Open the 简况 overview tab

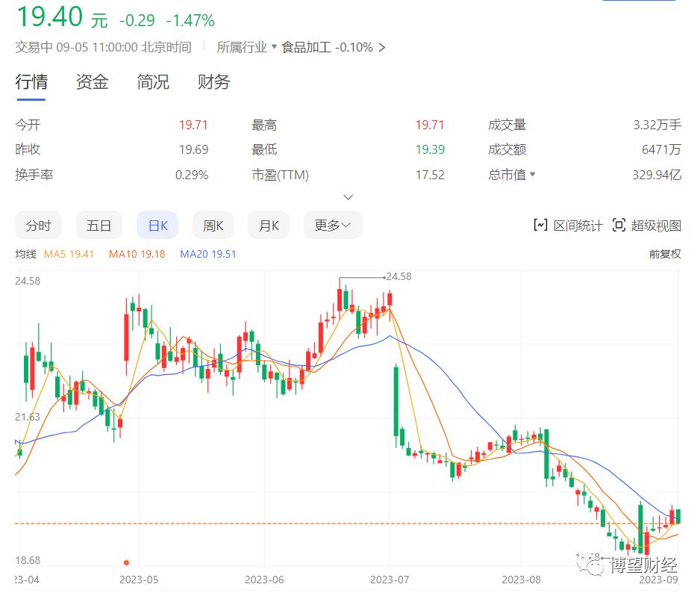point(152,82)
